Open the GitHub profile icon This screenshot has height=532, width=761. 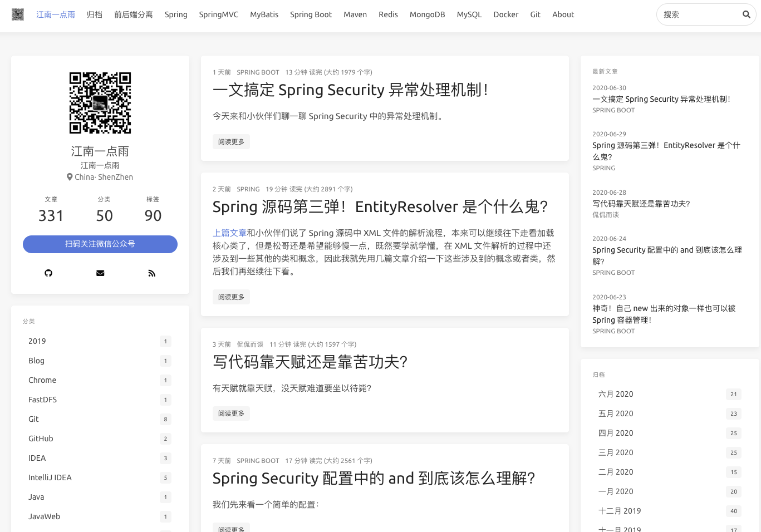(x=48, y=273)
